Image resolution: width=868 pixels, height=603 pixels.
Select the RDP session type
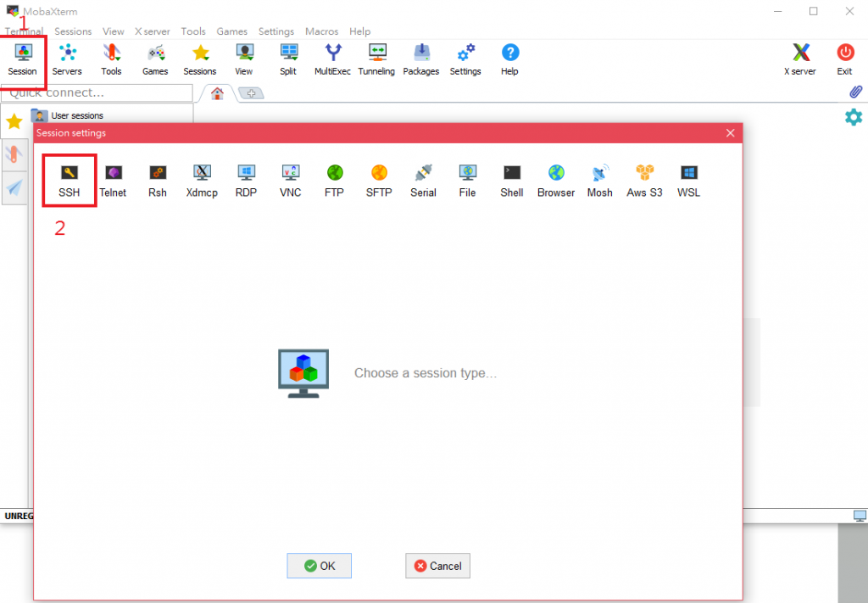[247, 181]
